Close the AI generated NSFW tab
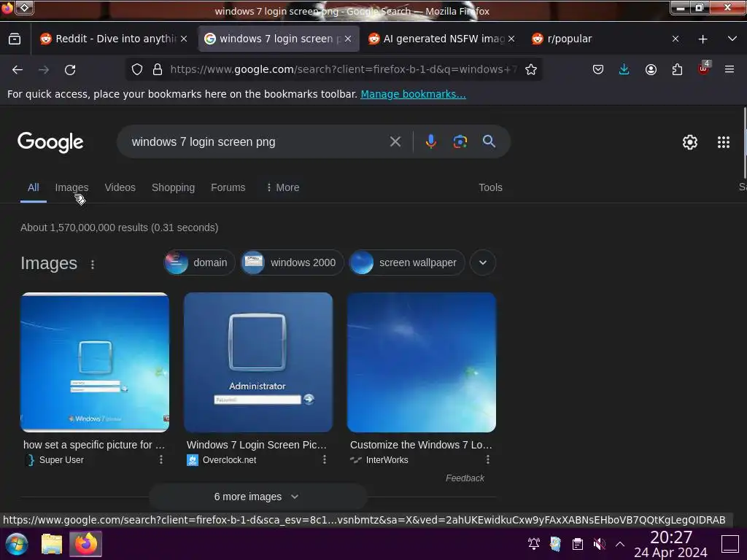This screenshot has width=747, height=560. (x=511, y=39)
